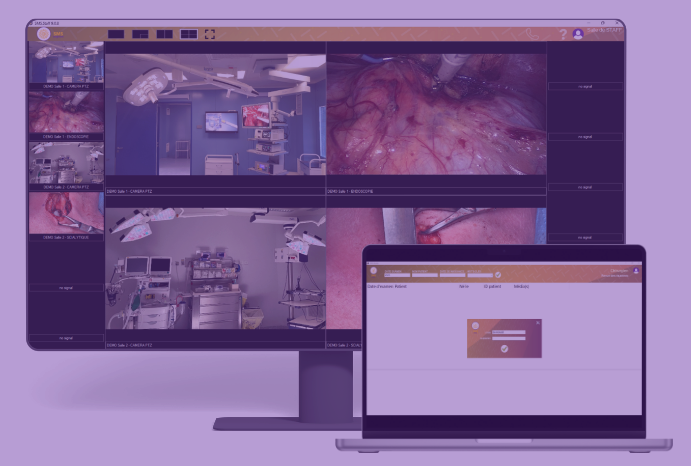Click the username field in login dialog
This screenshot has width=691, height=466.
pyautogui.click(x=510, y=331)
